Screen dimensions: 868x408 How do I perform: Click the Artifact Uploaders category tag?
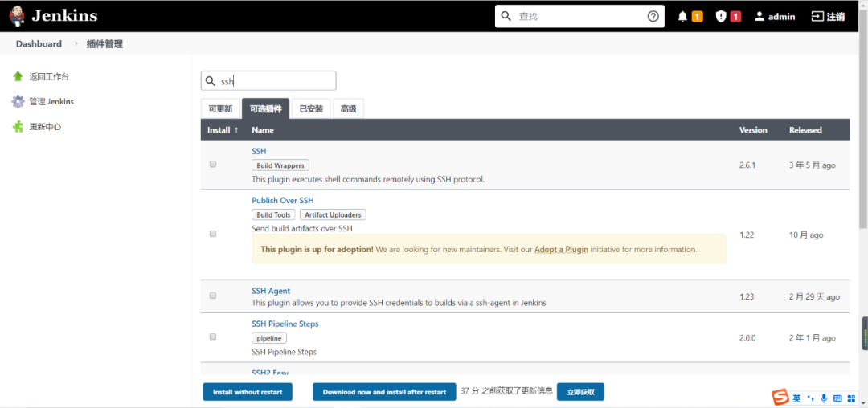tap(333, 214)
